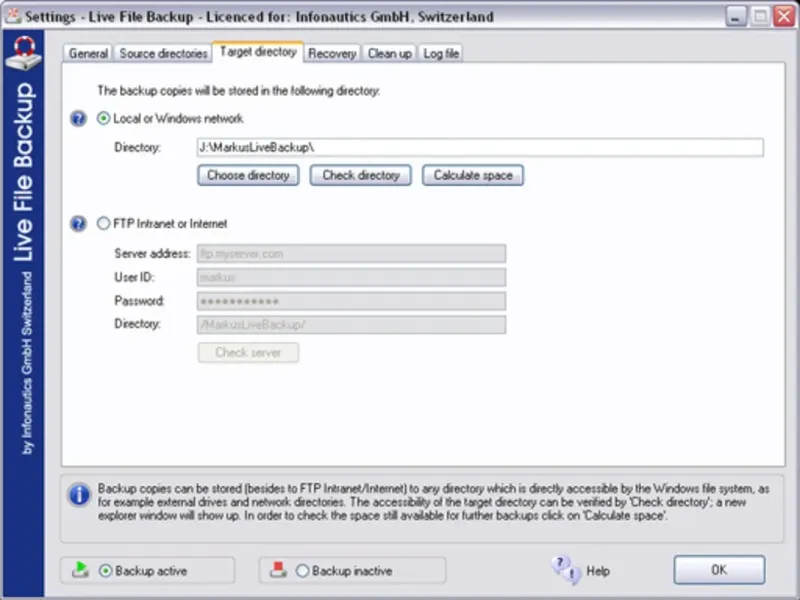Click the Live File Backup lifebuoy logo
Viewport: 800px width, 600px height.
click(23, 53)
